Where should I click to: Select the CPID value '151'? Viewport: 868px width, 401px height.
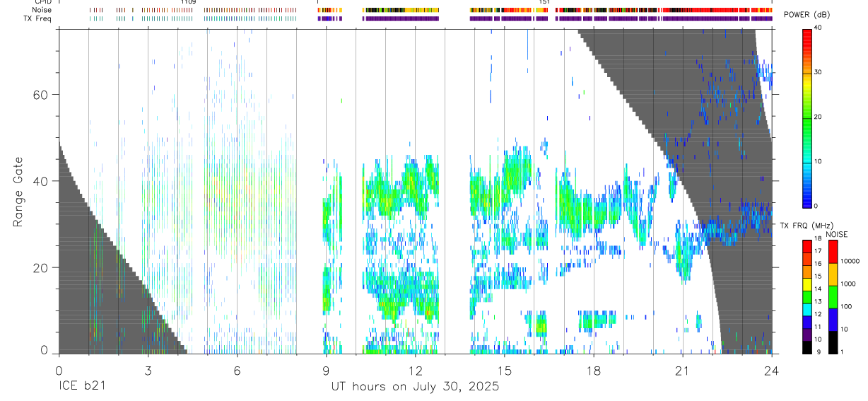544,2
